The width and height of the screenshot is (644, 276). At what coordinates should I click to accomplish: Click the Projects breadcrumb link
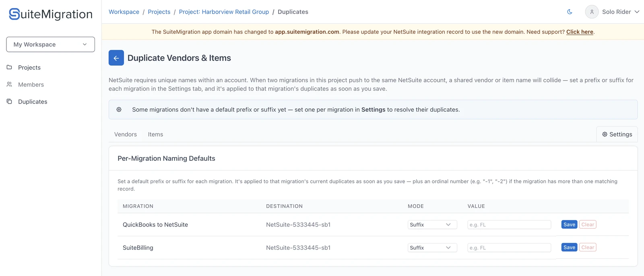coord(159,12)
